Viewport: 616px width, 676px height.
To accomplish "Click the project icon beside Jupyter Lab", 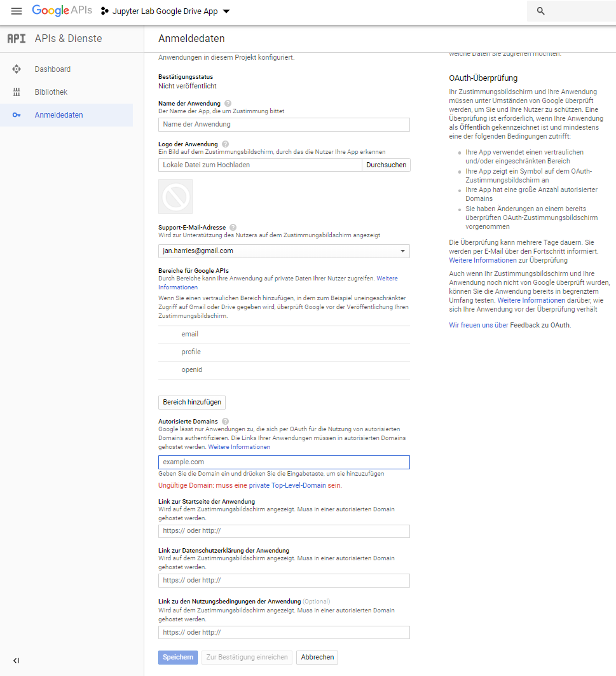I will [104, 11].
